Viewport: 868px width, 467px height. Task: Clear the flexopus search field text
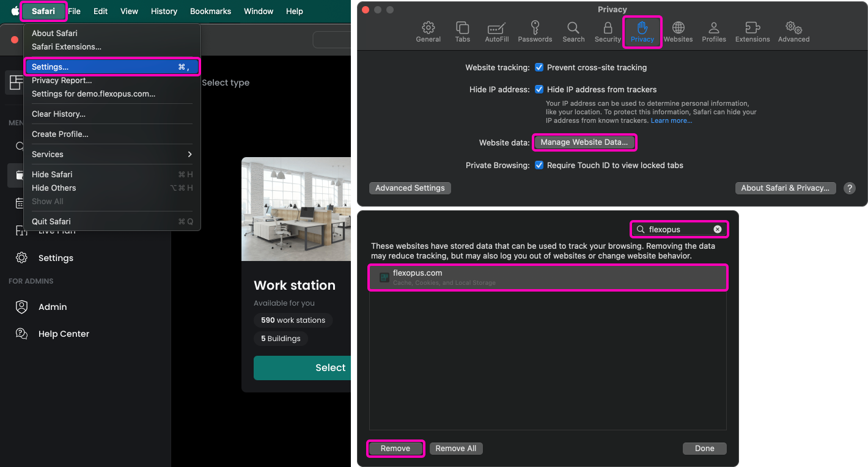pos(718,229)
